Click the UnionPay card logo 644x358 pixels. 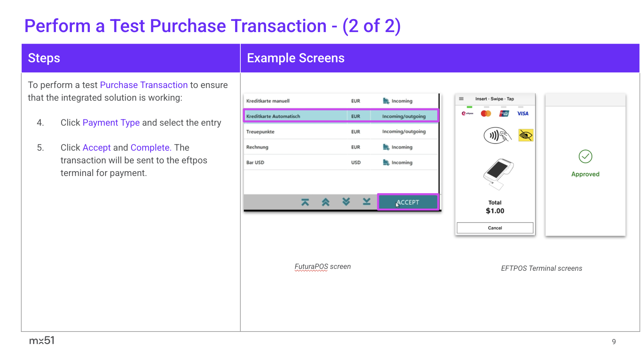[x=504, y=113]
